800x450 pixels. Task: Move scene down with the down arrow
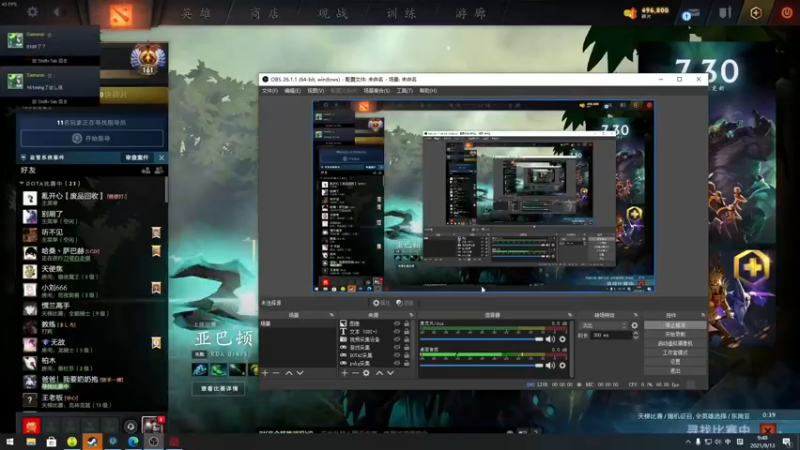coord(300,373)
